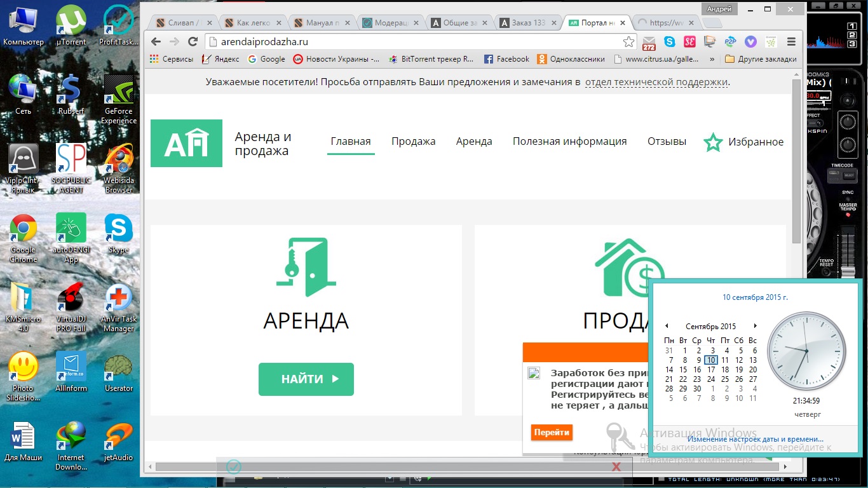Screen dimensions: 868x488
Task: Open Изменение настроек даты и времени link
Action: [756, 439]
